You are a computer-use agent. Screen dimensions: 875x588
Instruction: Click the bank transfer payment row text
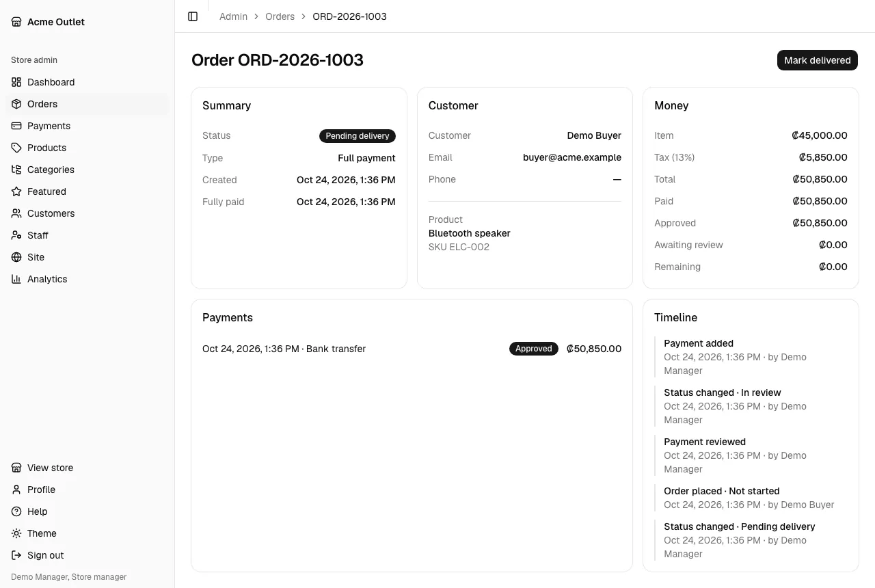[x=284, y=349]
